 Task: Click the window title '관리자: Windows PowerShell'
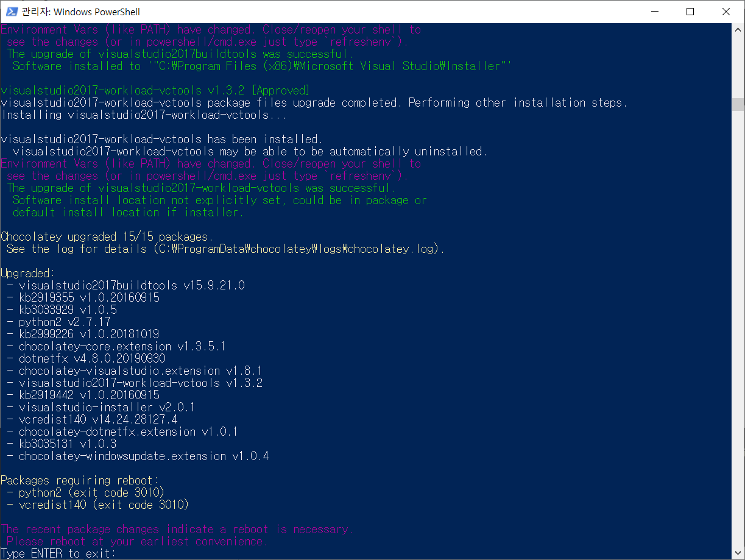pos(80,12)
